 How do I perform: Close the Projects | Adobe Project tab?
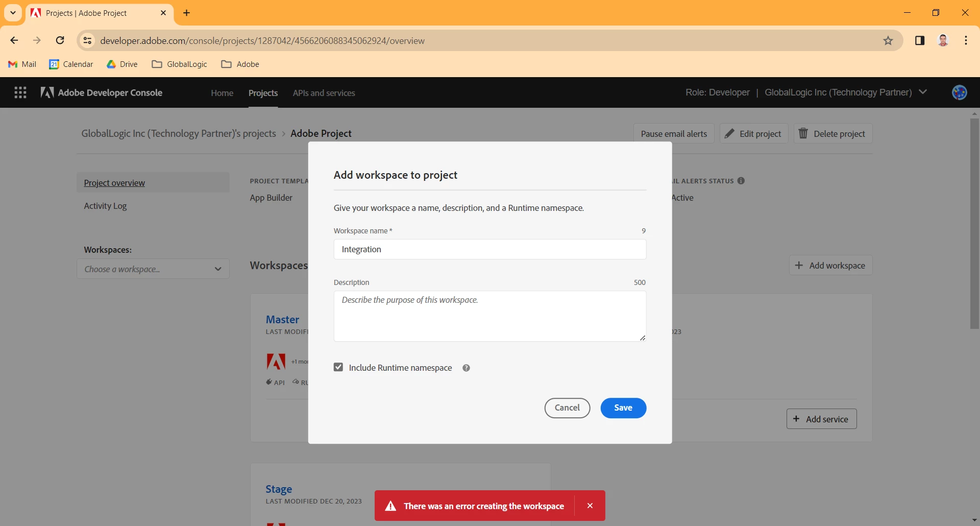click(x=163, y=13)
